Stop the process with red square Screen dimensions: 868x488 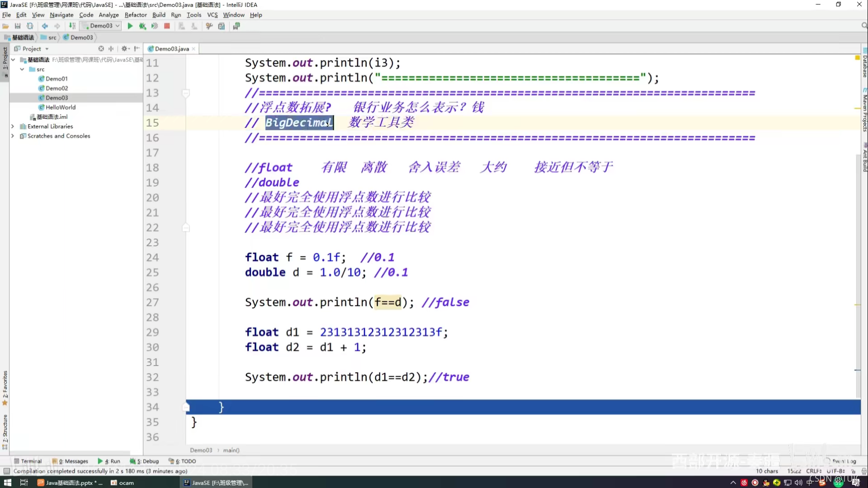[167, 26]
